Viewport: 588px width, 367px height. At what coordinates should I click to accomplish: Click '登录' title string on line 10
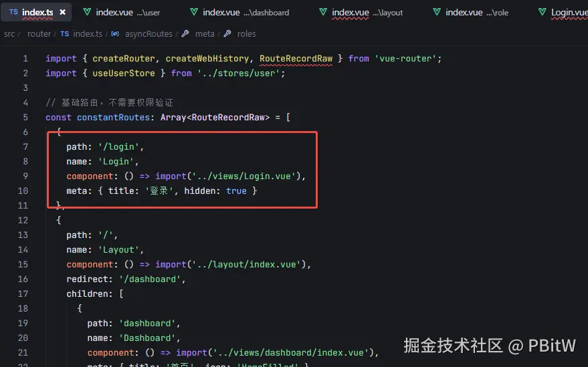point(159,191)
